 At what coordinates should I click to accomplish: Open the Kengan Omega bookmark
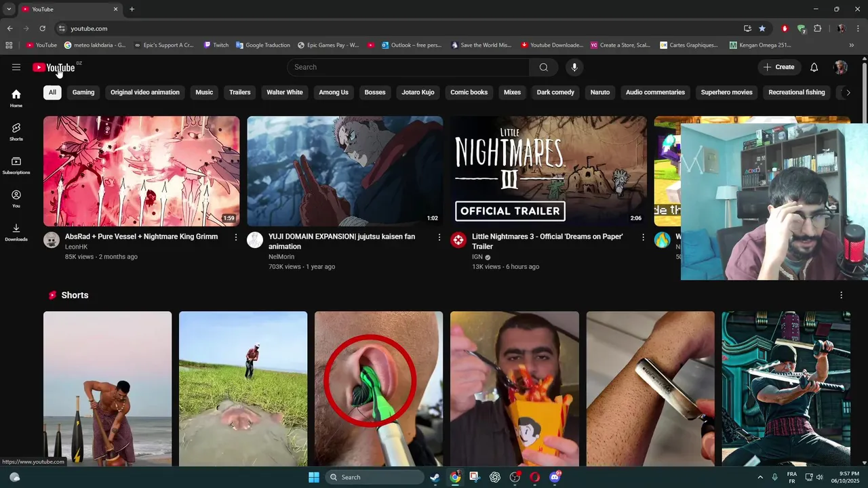click(760, 45)
